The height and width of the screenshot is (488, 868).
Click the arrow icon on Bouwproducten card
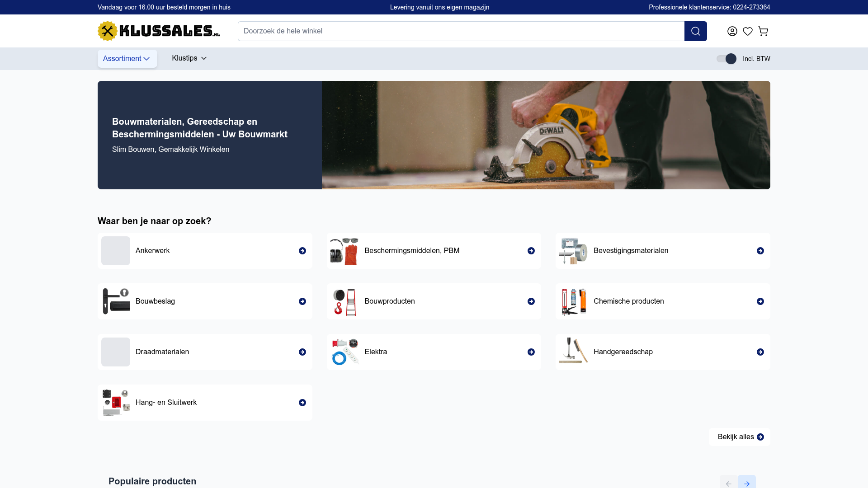pyautogui.click(x=531, y=301)
